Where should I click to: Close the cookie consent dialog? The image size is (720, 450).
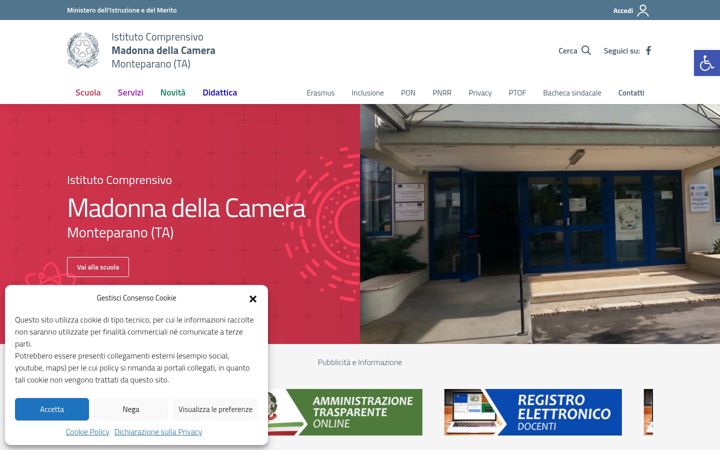[253, 299]
